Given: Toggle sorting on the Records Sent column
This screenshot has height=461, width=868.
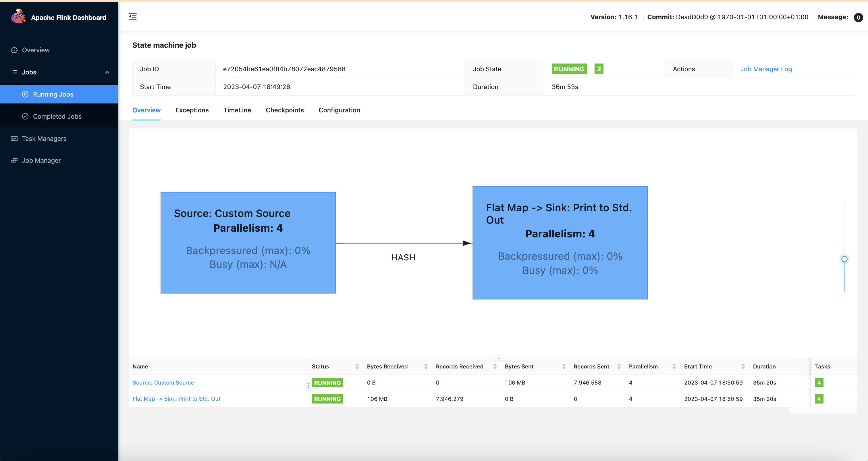Looking at the screenshot, I should coord(619,366).
